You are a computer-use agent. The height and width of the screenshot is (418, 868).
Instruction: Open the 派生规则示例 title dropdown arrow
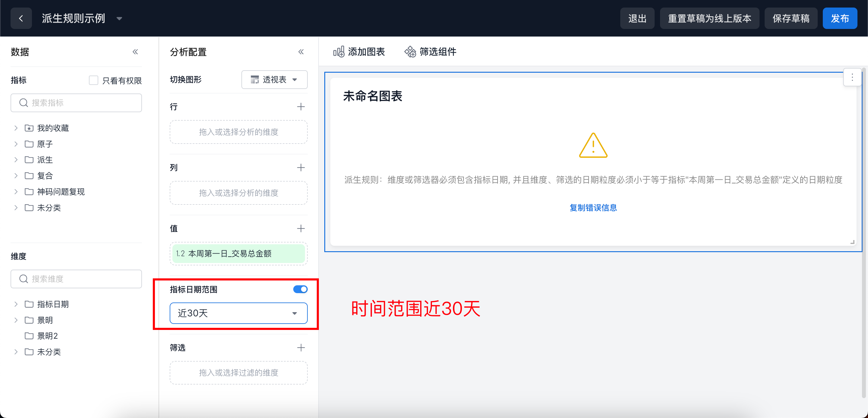click(x=119, y=18)
